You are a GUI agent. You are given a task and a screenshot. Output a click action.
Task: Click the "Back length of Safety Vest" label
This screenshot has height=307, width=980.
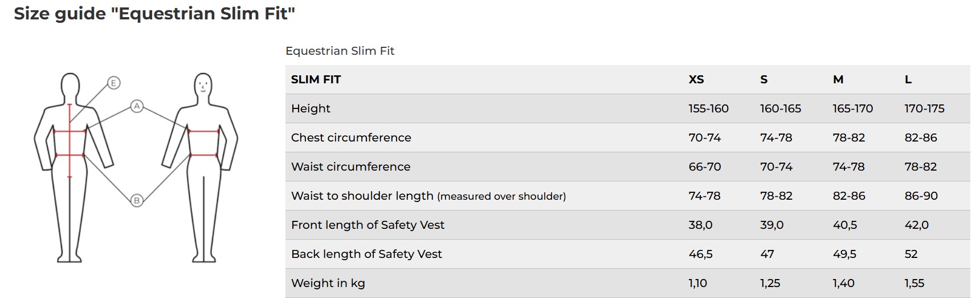(366, 254)
